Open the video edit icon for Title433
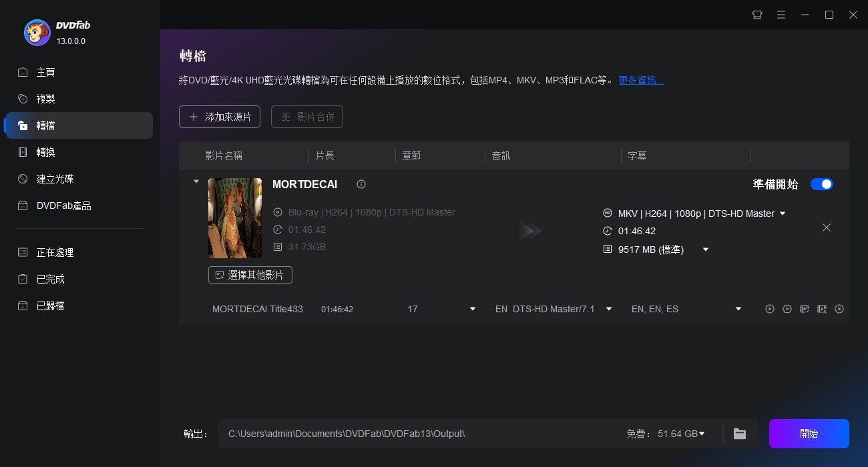The width and height of the screenshot is (868, 467). coord(805,309)
